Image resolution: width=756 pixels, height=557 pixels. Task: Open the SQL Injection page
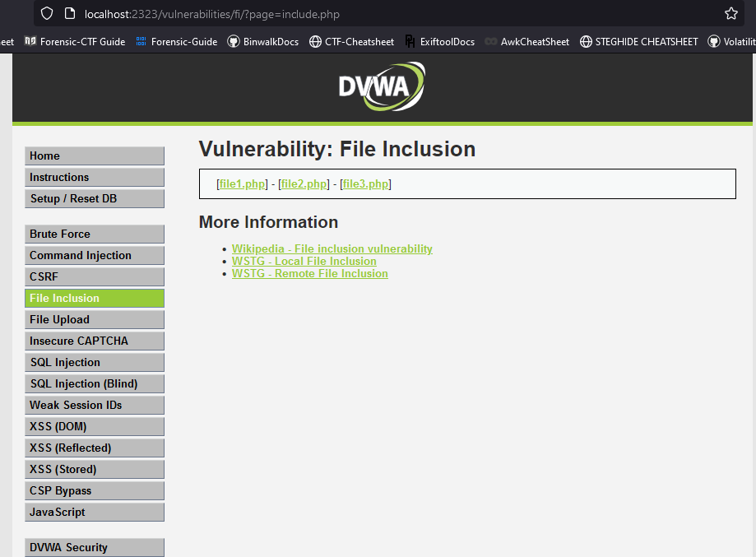tap(95, 362)
